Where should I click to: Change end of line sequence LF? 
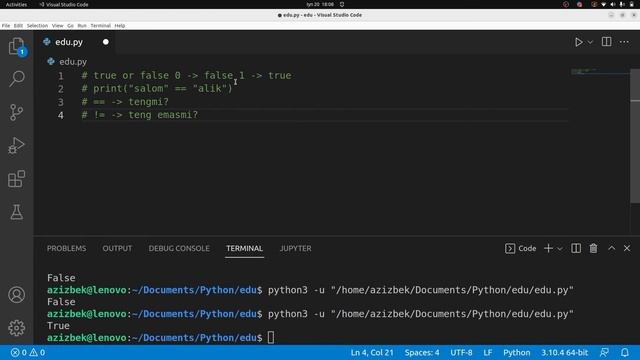487,352
